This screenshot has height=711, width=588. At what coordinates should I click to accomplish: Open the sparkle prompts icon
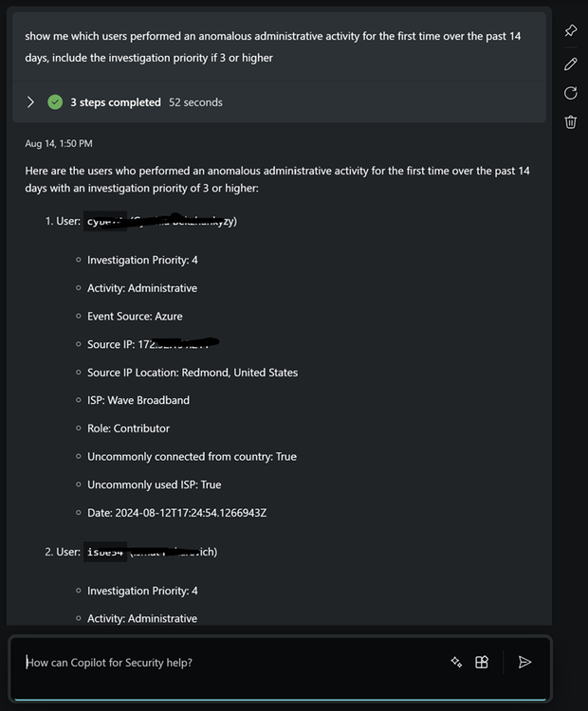click(x=456, y=663)
